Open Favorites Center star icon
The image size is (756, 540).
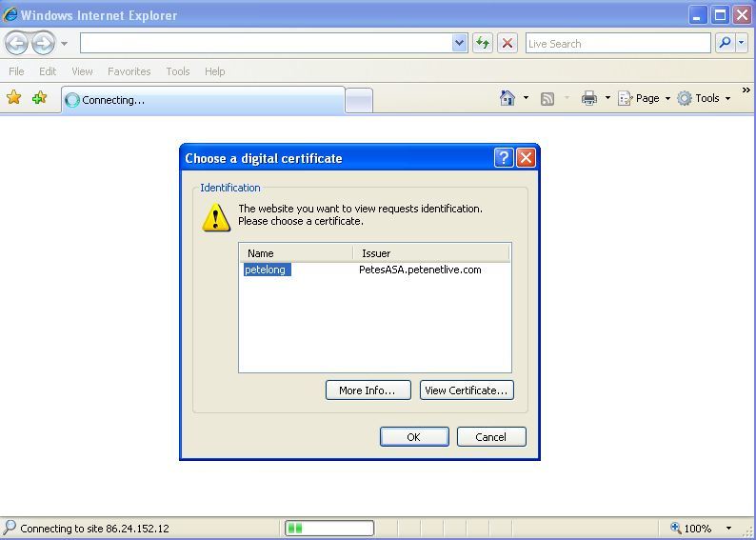[14, 98]
